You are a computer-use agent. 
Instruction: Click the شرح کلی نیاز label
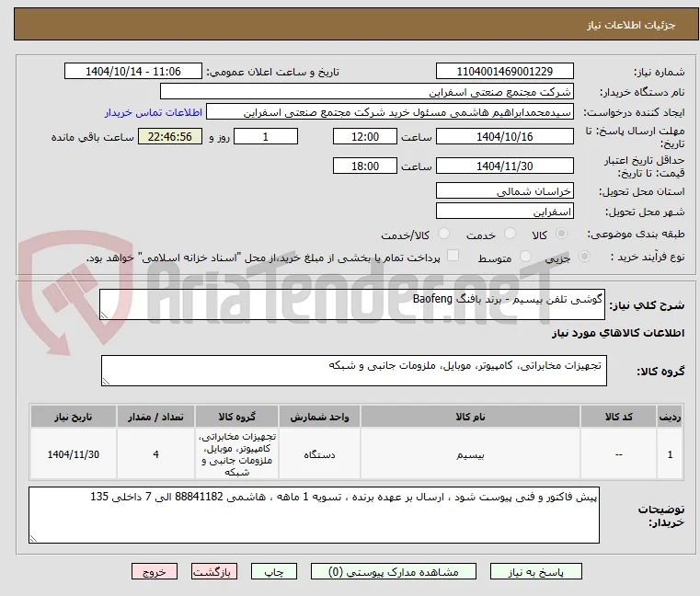647,305
